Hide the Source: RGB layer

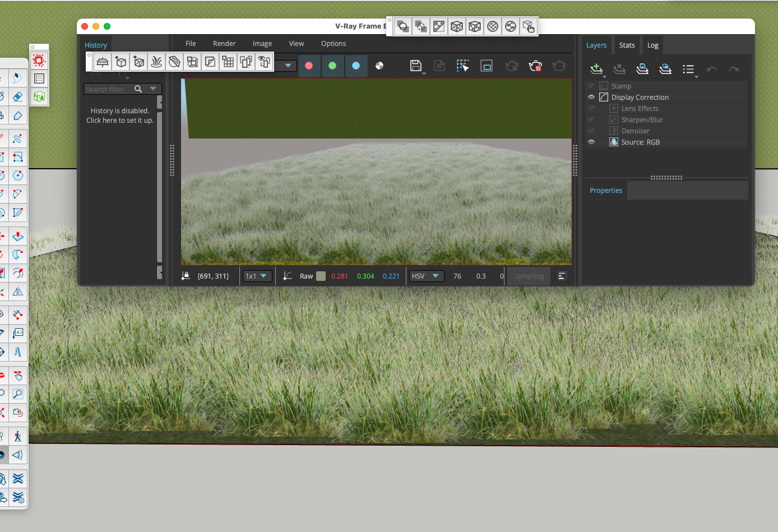click(x=591, y=142)
